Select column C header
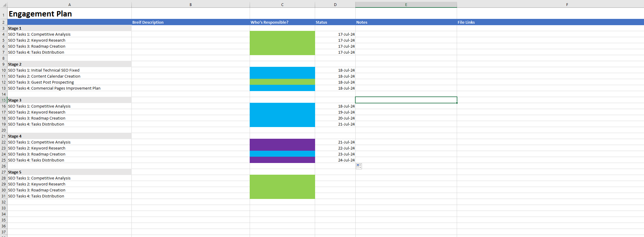The image size is (644, 237). pyautogui.click(x=282, y=4)
